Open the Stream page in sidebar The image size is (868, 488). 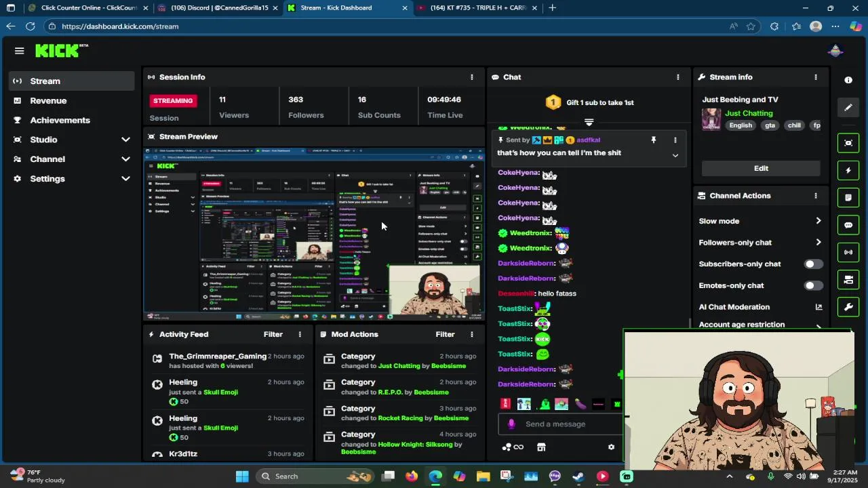72,81
